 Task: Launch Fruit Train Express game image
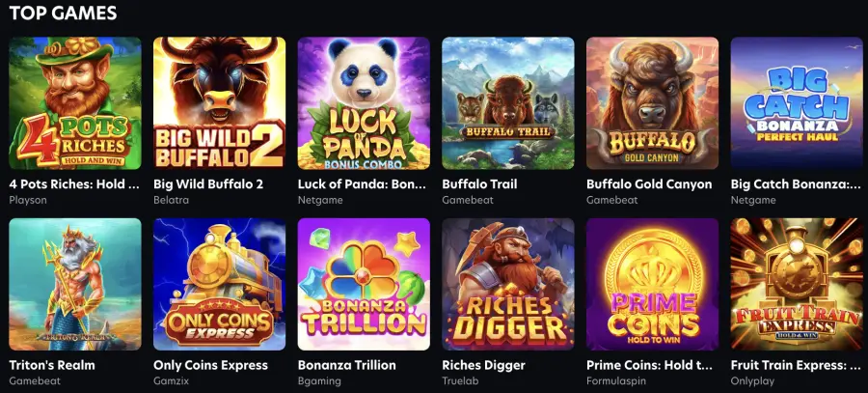click(797, 284)
